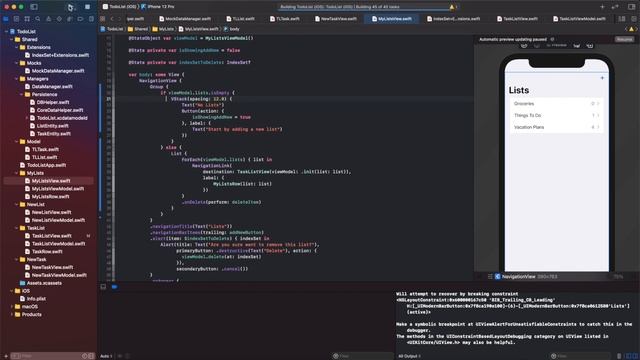The image size is (640, 360).
Task: Toggle the debug area hide button
Action: pyautogui.click(x=103, y=287)
